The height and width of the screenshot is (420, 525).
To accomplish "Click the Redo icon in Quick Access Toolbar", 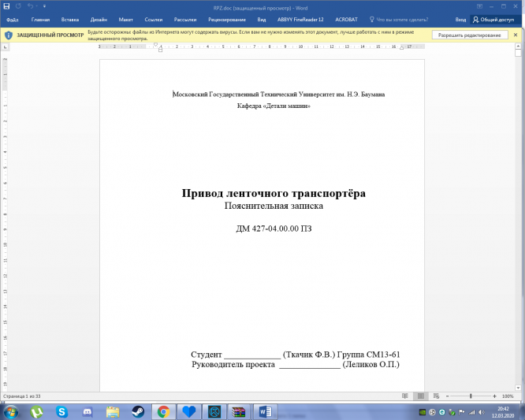I will click(x=18, y=6).
